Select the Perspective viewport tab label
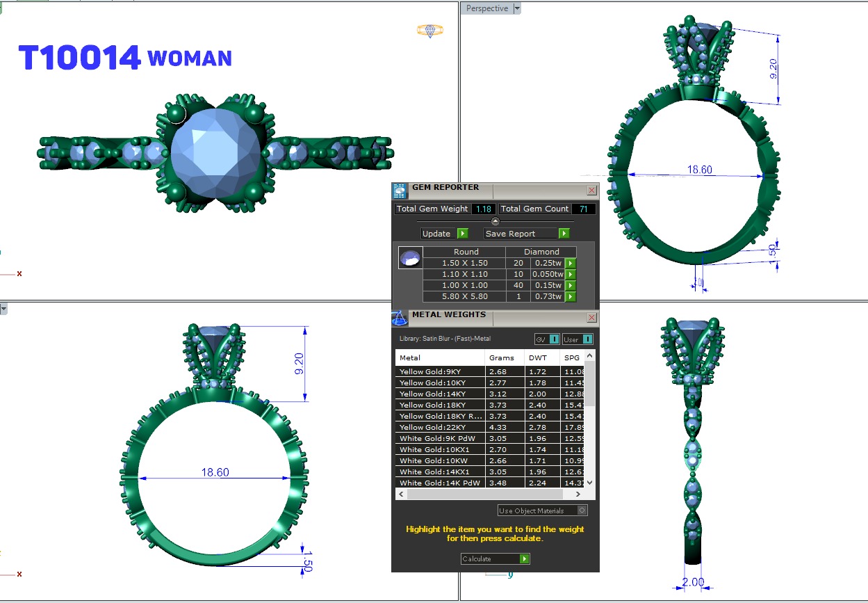Viewport: 868px width, 603px height. pyautogui.click(x=486, y=8)
